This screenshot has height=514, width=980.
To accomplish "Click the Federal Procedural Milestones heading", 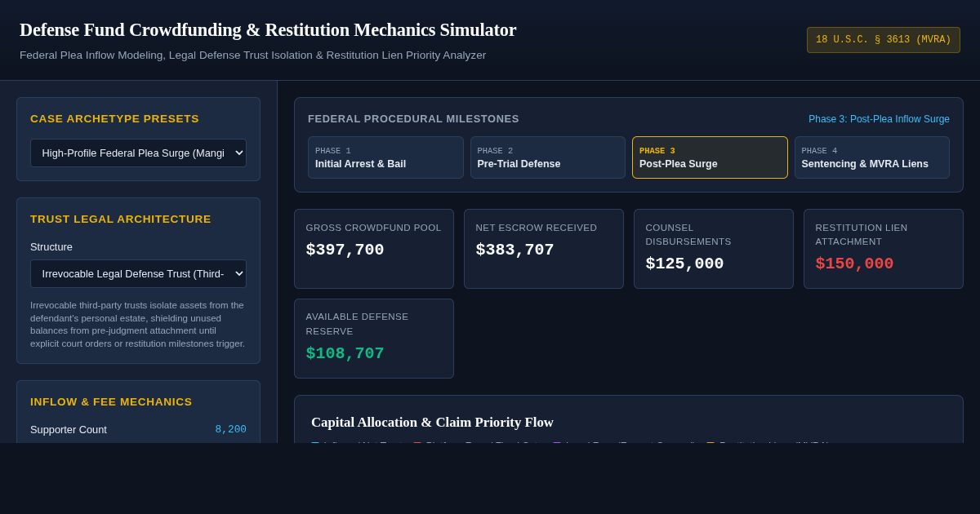I will click(413, 118).
